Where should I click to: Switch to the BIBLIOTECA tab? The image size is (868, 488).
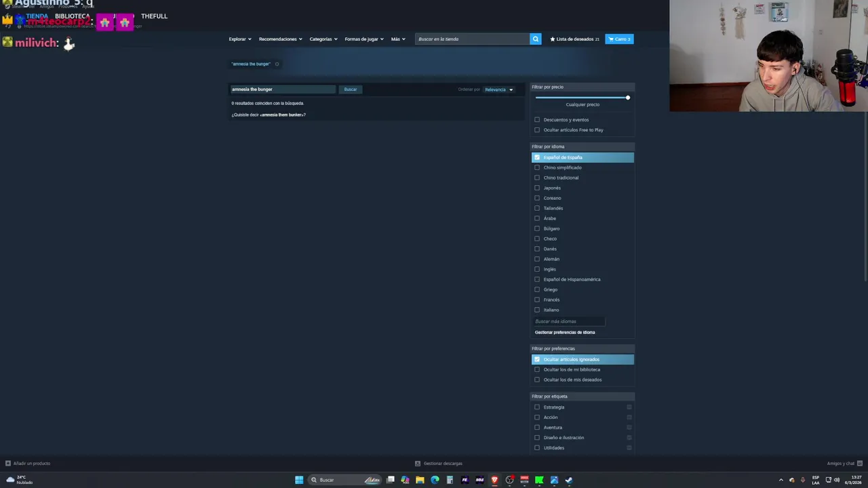tap(73, 16)
